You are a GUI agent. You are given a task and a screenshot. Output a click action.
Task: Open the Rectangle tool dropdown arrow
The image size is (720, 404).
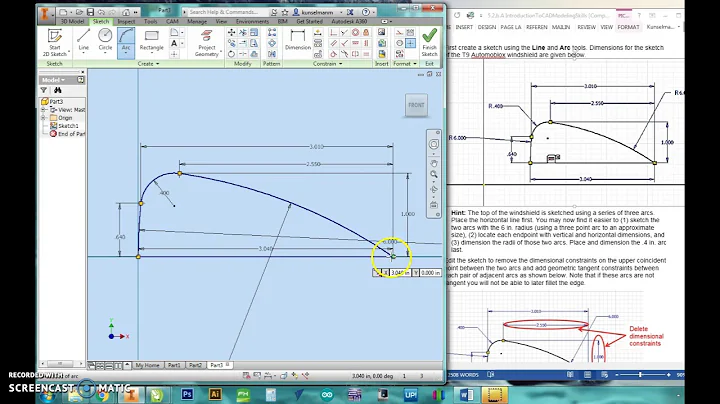coord(152,53)
